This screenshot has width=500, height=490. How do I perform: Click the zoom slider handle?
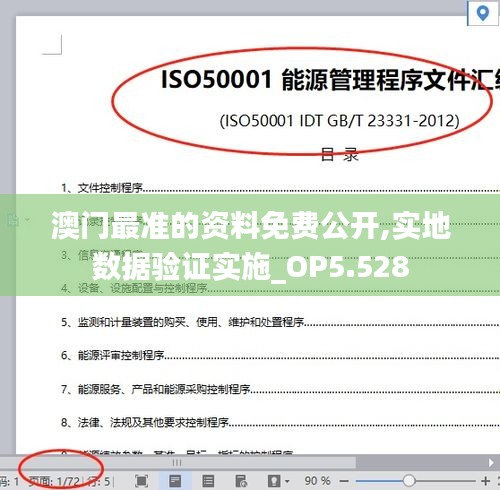click(409, 481)
